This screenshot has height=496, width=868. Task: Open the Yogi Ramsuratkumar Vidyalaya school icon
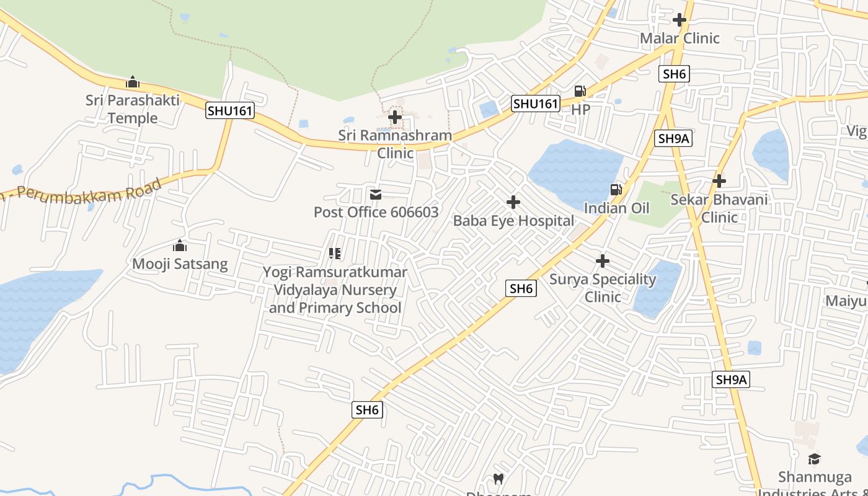point(335,254)
